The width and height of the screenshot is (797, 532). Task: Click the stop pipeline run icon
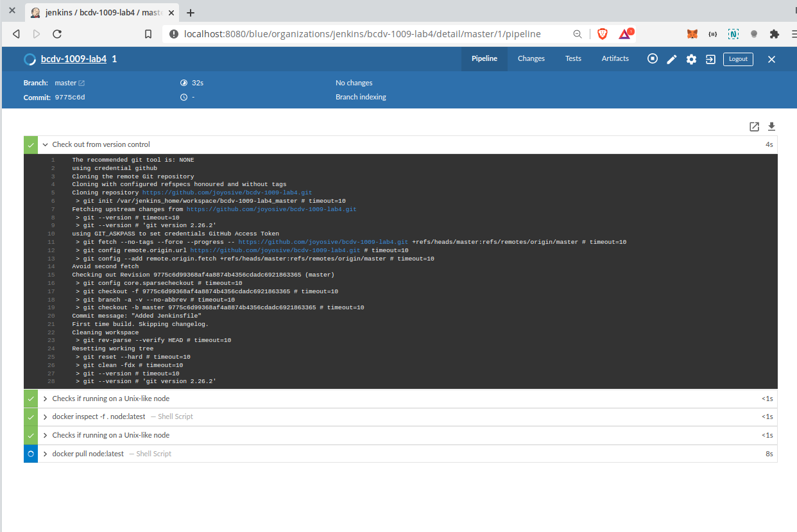[653, 59]
